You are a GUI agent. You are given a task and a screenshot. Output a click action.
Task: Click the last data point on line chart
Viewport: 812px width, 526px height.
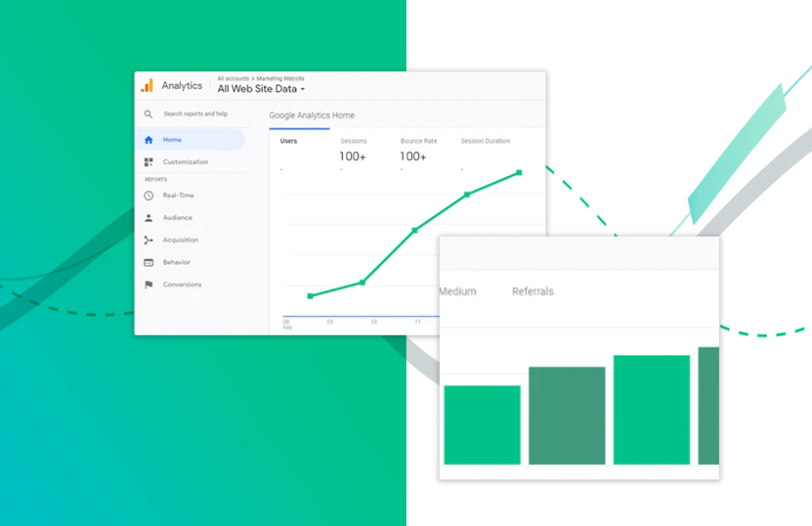click(x=518, y=173)
